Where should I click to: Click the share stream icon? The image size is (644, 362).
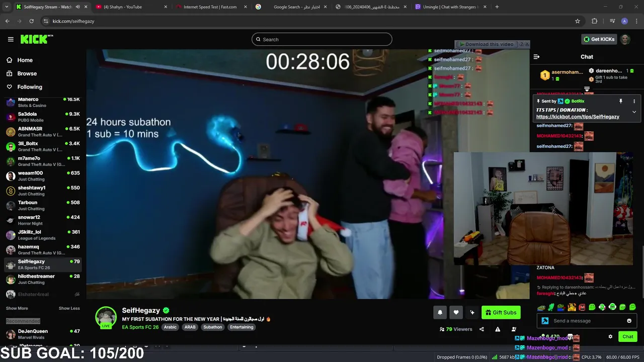[481, 329]
